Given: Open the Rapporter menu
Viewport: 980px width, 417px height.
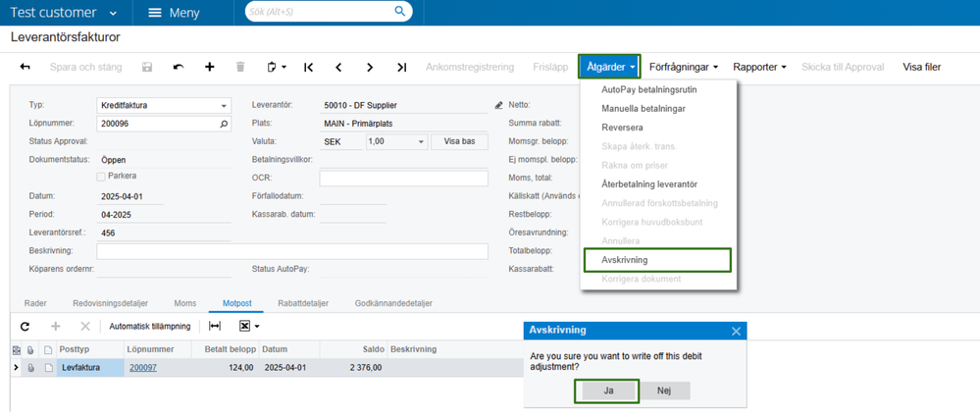Looking at the screenshot, I should click(x=759, y=67).
